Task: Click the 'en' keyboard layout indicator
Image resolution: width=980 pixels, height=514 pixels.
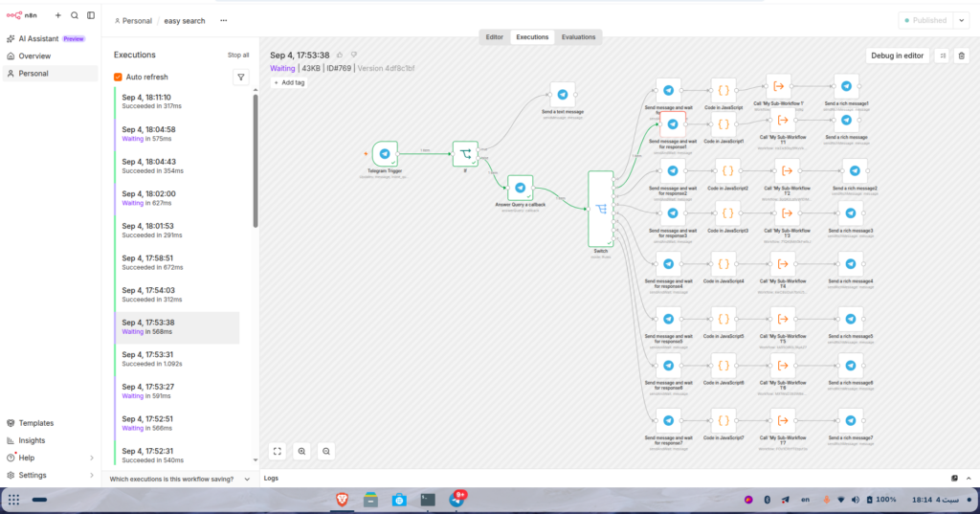Action: 806,500
